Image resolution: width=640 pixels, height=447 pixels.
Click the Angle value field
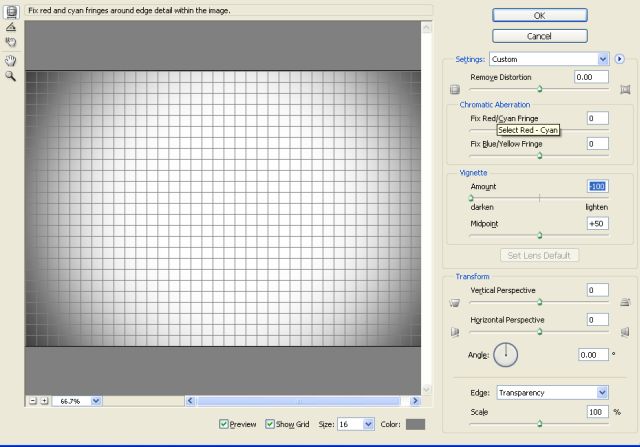click(593, 355)
